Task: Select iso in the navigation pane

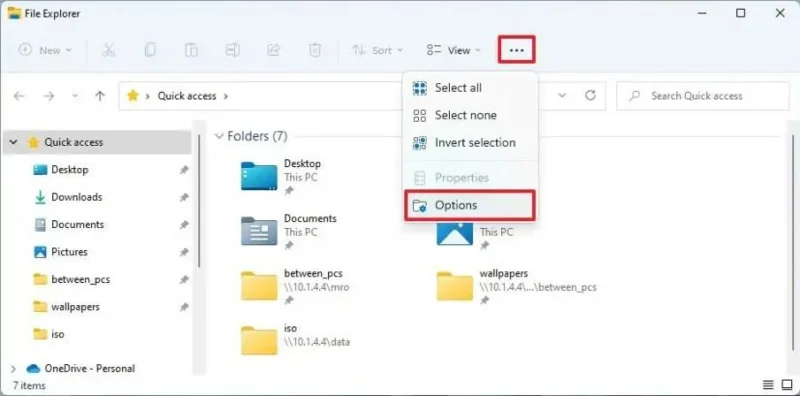Action: point(58,335)
